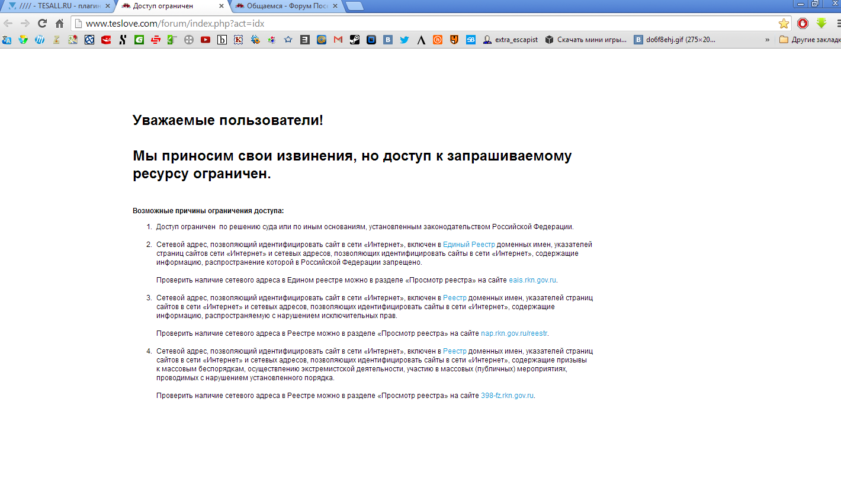Open the Google Translate bookmark icon
841x504 pixels.
7,40
